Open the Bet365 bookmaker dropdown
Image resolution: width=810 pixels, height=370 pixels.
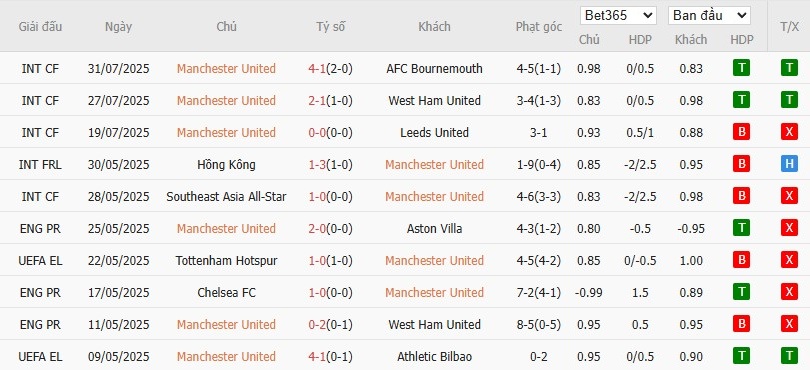(x=618, y=16)
